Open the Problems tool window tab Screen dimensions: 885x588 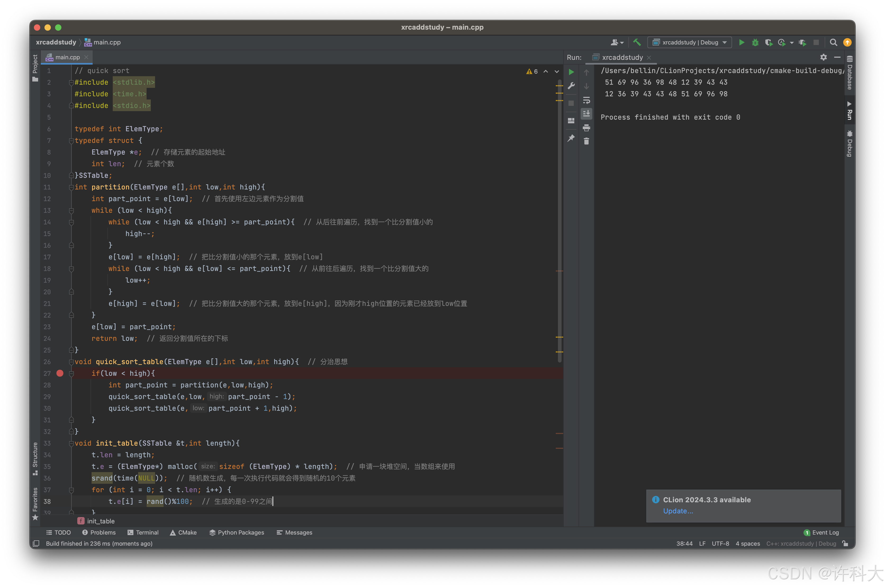(99, 532)
